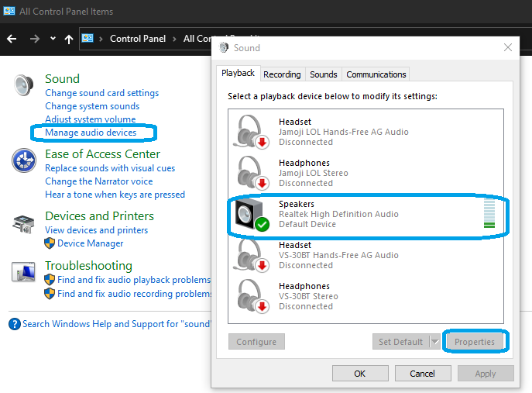Select the Realtek Speakers device icon

pos(252,215)
